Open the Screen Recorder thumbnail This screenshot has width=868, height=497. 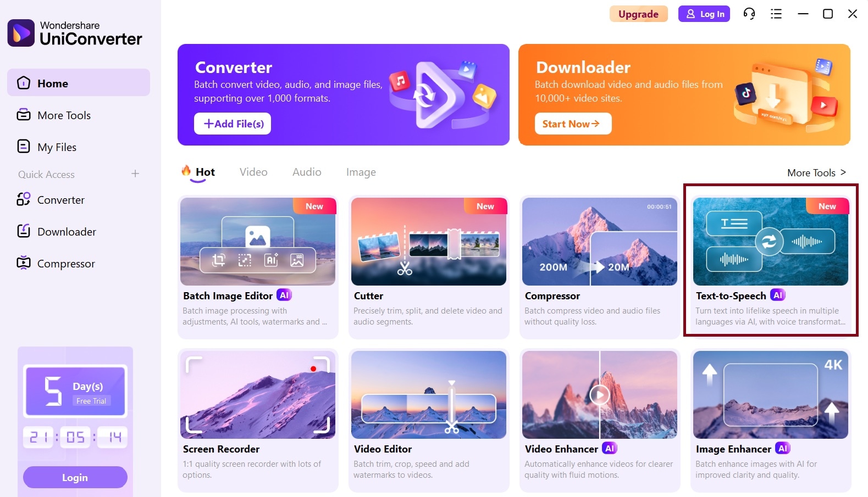(258, 395)
